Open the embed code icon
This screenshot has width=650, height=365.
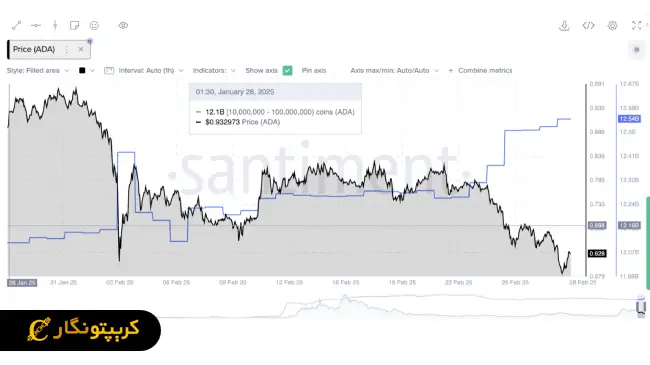(588, 26)
